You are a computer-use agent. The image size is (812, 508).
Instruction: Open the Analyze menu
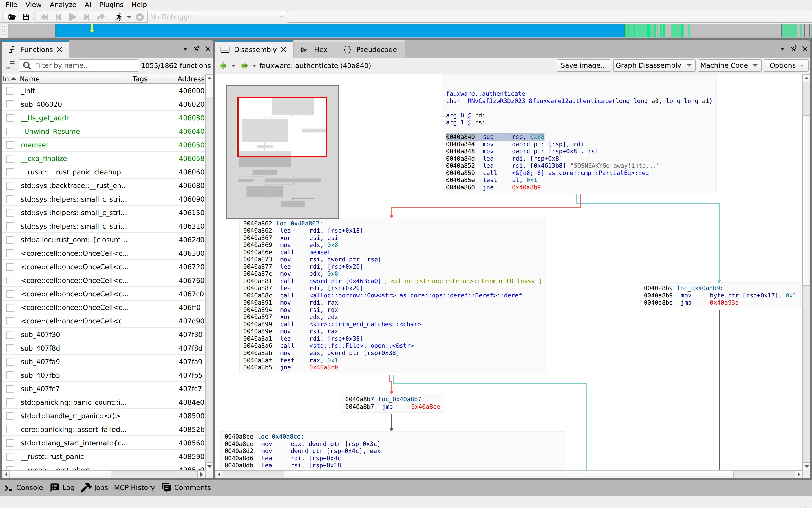point(63,5)
